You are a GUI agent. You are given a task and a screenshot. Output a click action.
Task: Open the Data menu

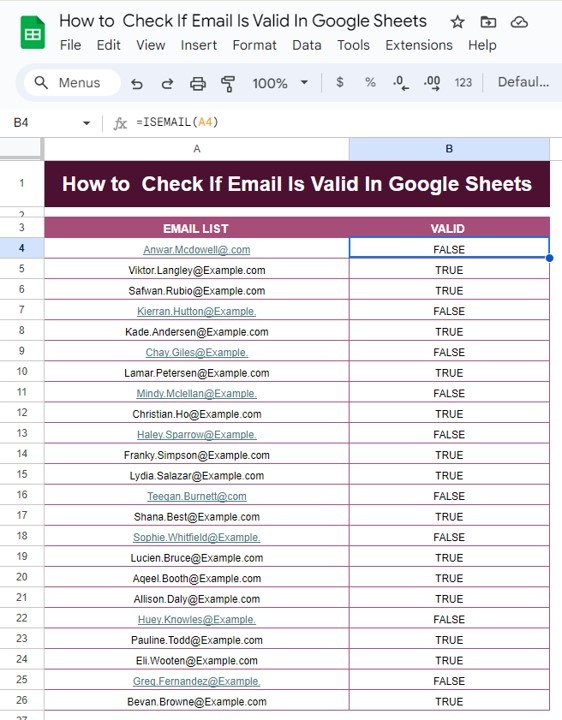(307, 45)
